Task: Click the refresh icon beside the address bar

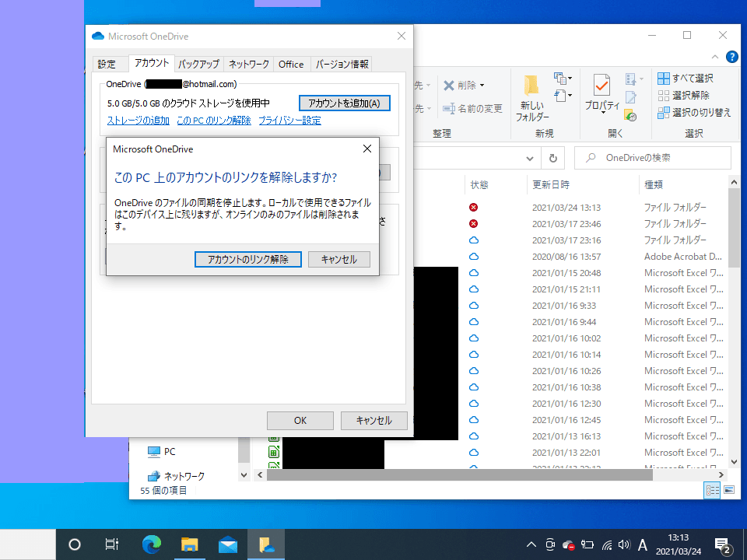Action: [x=552, y=158]
